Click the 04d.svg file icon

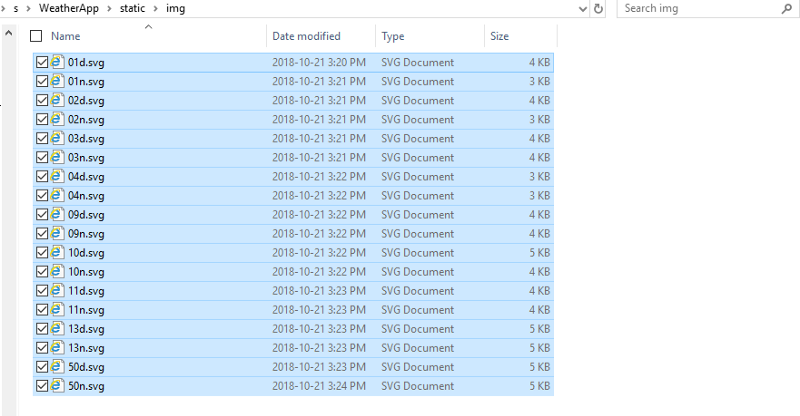[x=58, y=176]
